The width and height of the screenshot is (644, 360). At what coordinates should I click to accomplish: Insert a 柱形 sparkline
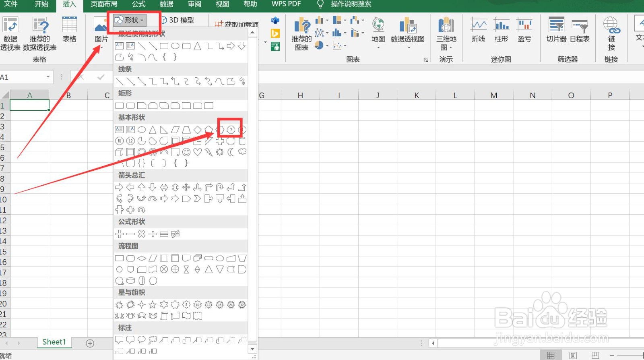(502, 30)
